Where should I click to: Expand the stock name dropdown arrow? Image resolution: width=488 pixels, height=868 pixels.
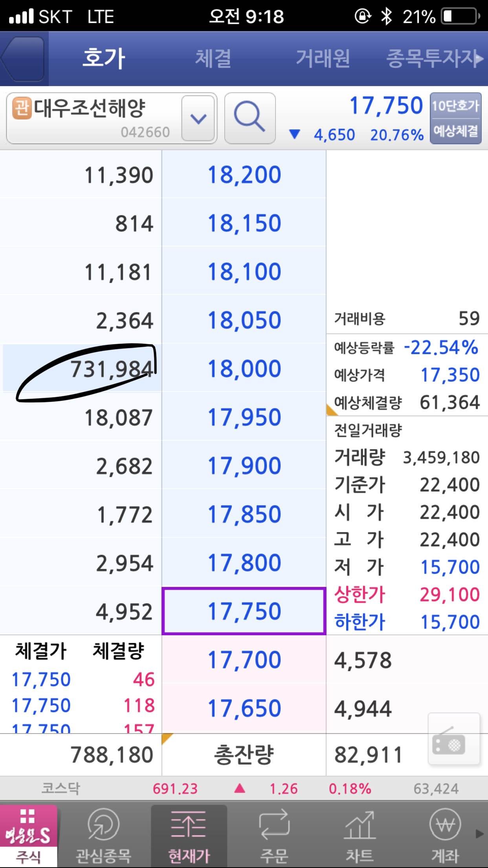[x=198, y=118]
